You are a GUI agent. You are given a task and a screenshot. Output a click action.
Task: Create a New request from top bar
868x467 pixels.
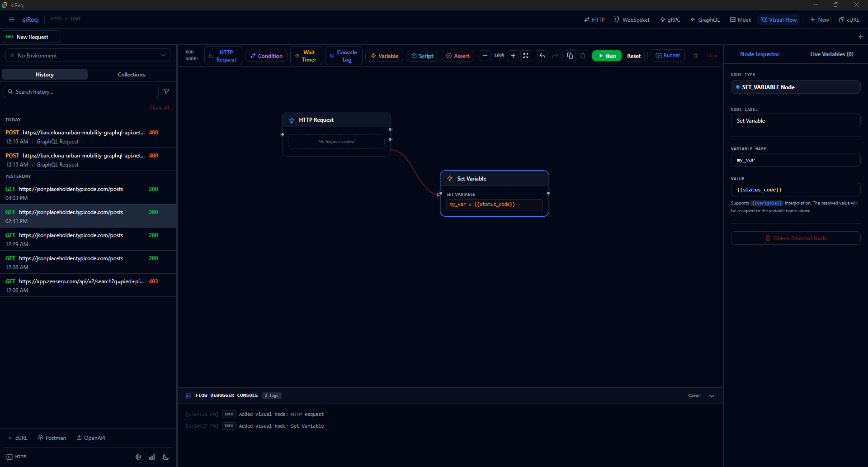pyautogui.click(x=820, y=19)
